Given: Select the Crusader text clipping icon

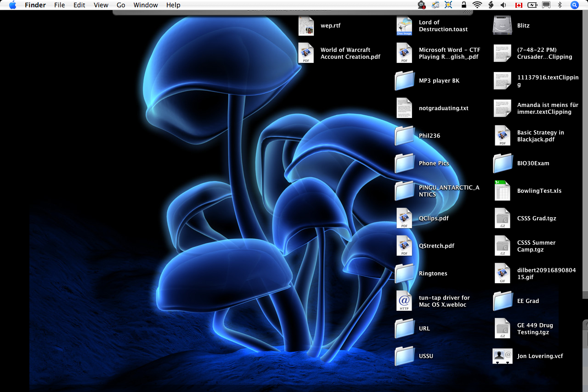Looking at the screenshot, I should pyautogui.click(x=503, y=53).
